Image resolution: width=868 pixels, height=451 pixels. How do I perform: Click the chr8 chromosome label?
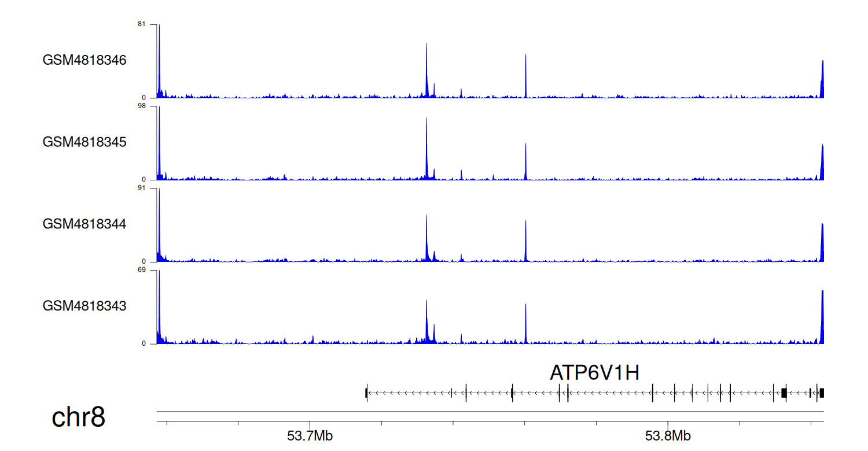(79, 417)
